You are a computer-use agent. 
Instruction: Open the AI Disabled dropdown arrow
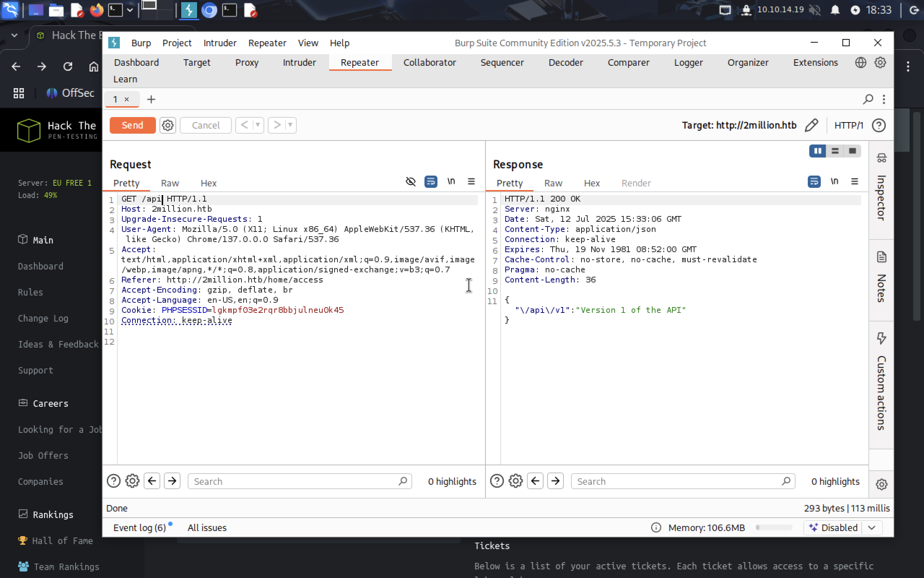pyautogui.click(x=872, y=527)
